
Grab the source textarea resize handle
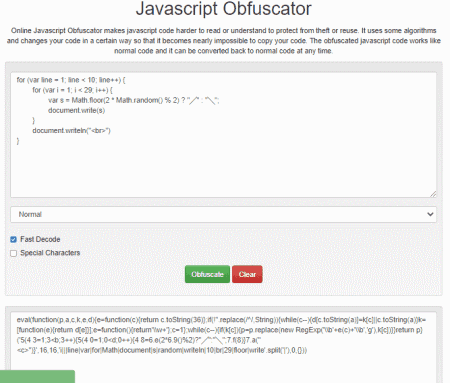pos(433,194)
